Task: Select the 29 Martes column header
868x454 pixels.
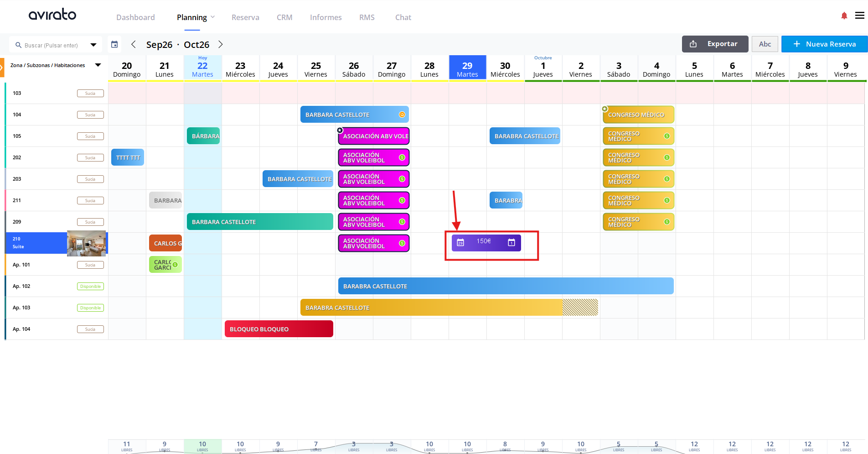Action: pos(467,68)
